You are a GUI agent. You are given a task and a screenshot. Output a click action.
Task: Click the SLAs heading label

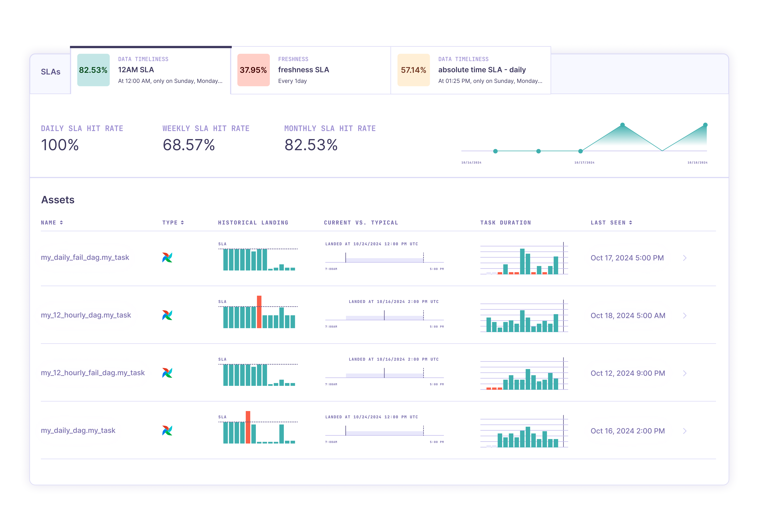tap(51, 72)
